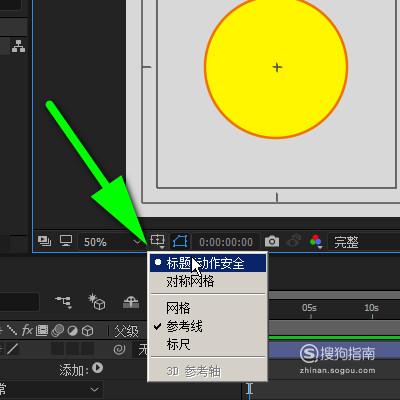Open the parent 无 dropdown
Viewport: 400px width, 400px height.
coord(143,350)
